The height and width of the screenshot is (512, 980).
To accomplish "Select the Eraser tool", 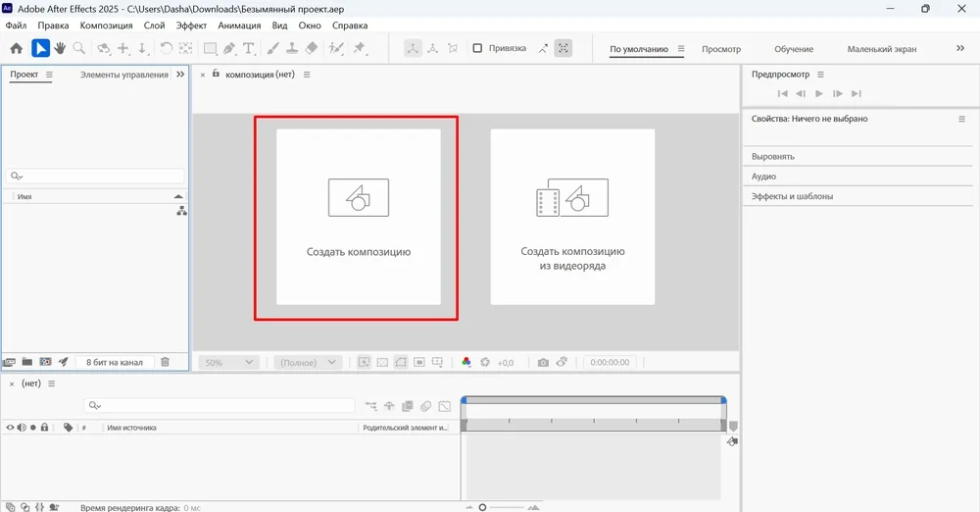I will coord(312,48).
